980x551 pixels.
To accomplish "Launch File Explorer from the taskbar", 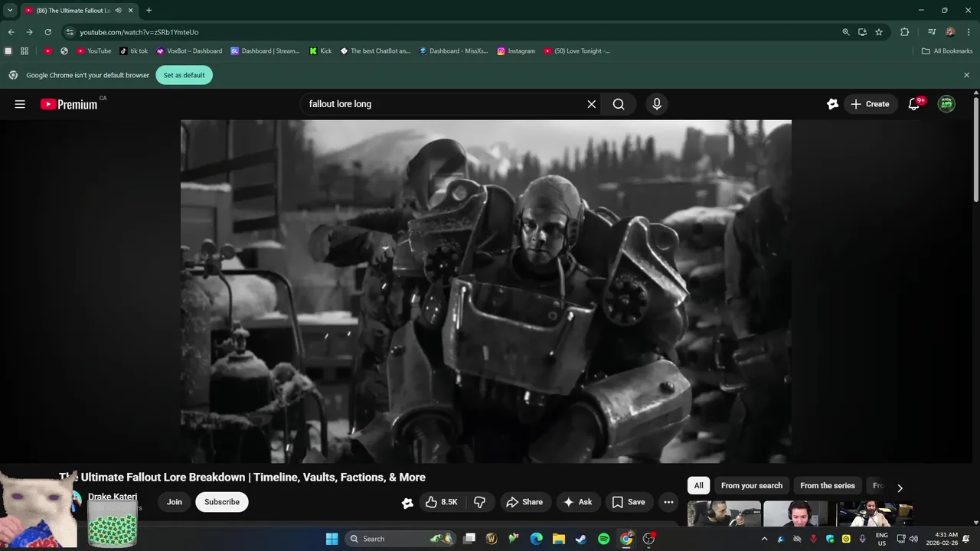I will pos(559,539).
